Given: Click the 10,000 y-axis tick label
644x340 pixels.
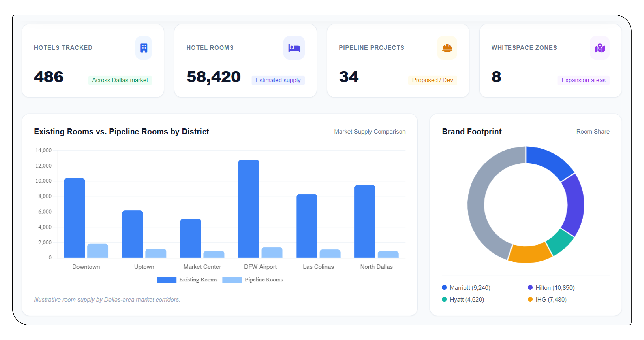Looking at the screenshot, I should coord(43,181).
